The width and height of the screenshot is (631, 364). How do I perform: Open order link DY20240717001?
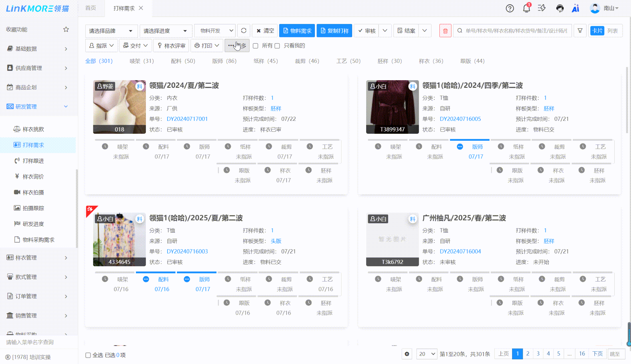pos(187,119)
